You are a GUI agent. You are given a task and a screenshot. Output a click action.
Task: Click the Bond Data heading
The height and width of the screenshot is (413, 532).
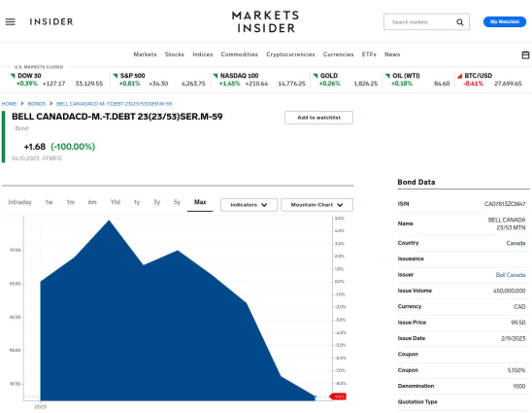[416, 182]
